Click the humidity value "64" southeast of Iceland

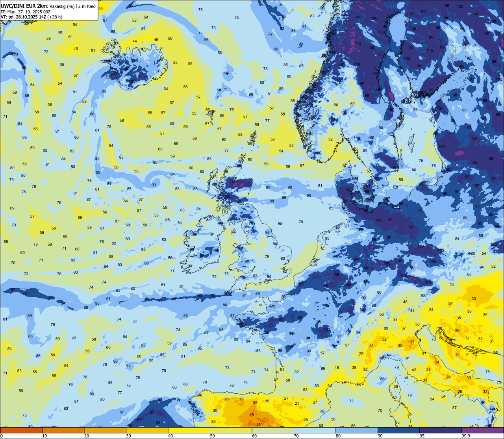[x=166, y=89]
